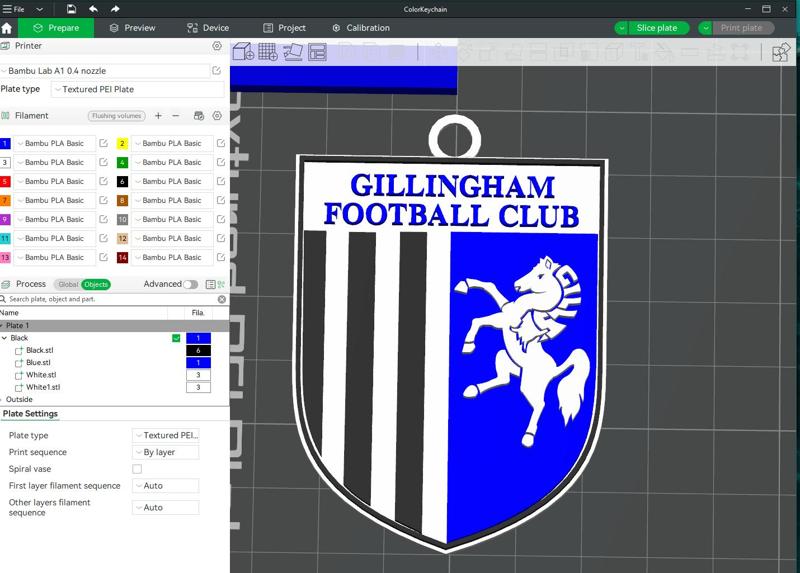Screen dimensions: 800x573
Task: Add a filament with the plus icon
Action: tap(158, 116)
